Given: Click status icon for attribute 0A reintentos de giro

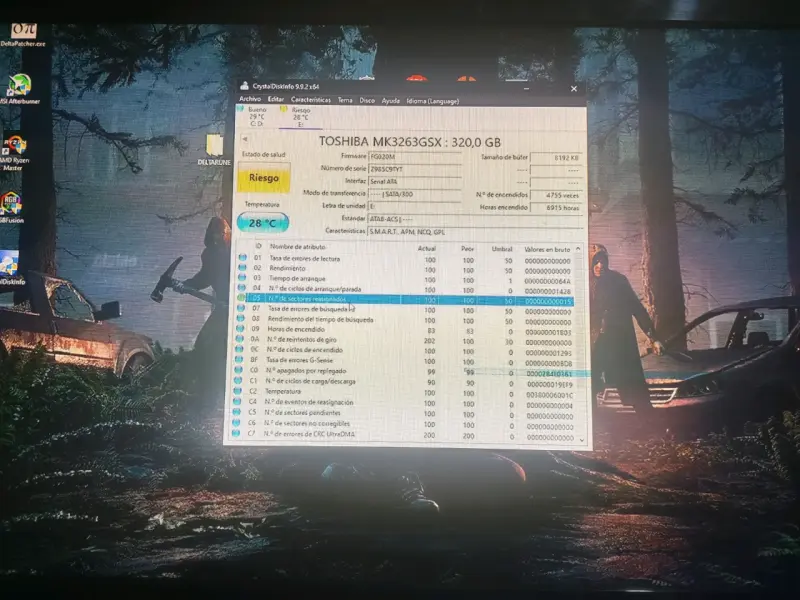Looking at the screenshot, I should pos(239,339).
